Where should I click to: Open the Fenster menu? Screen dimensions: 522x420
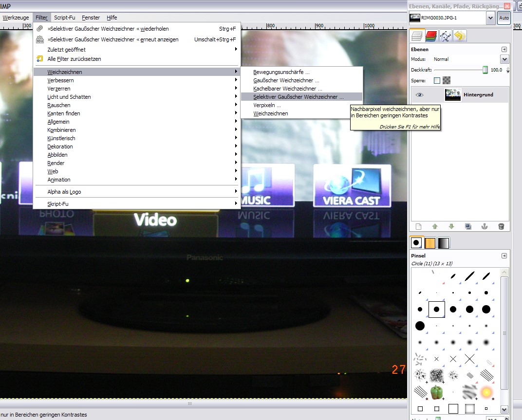tap(91, 18)
